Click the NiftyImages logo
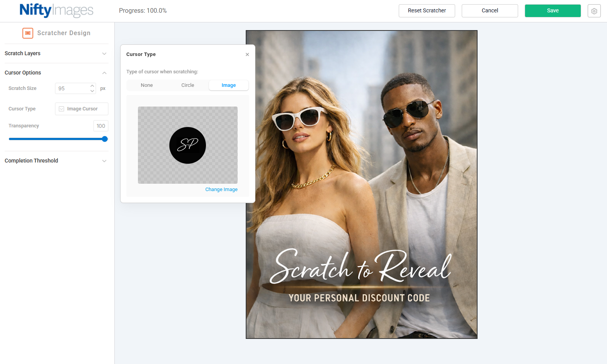This screenshot has width=607, height=364. [56, 10]
